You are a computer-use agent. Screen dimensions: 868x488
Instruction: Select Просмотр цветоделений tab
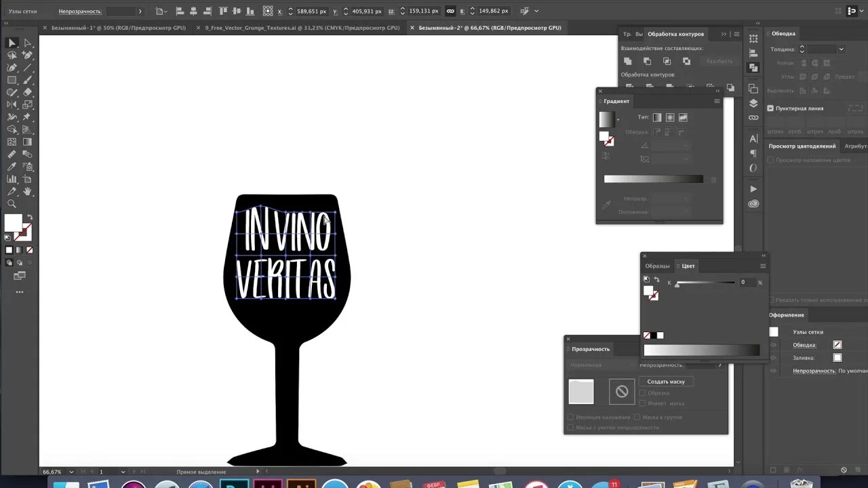click(x=802, y=146)
